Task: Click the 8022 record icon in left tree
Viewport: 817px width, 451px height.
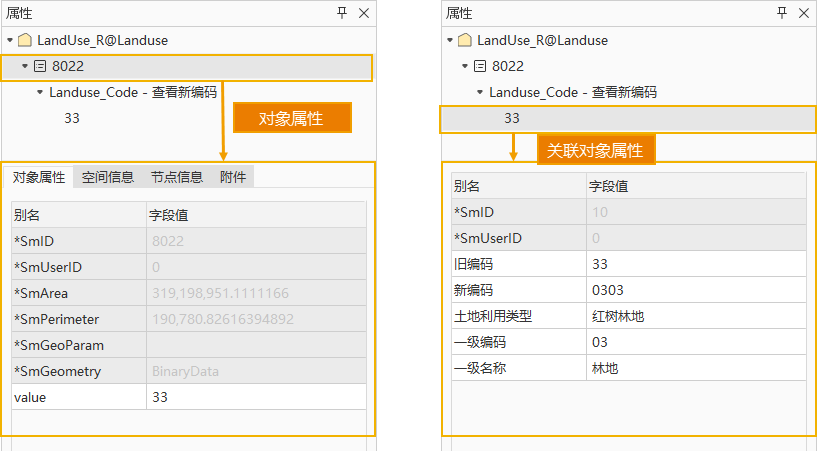Action: coord(40,67)
